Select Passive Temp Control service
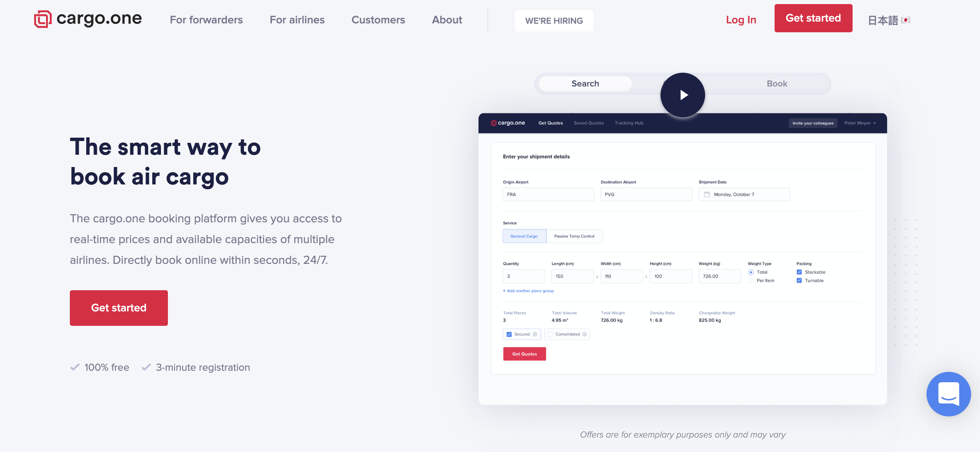 (x=574, y=236)
